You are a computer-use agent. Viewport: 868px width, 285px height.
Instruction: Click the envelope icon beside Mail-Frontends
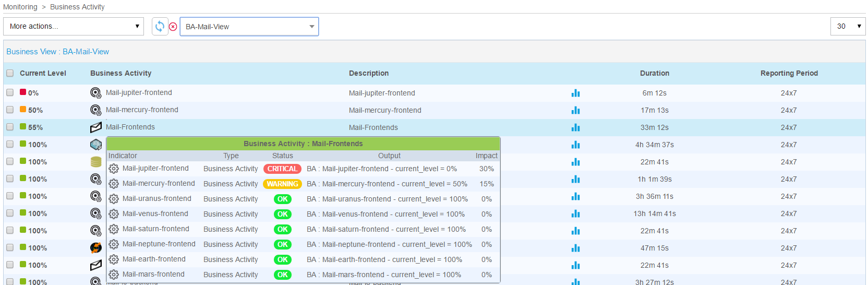[x=96, y=127]
